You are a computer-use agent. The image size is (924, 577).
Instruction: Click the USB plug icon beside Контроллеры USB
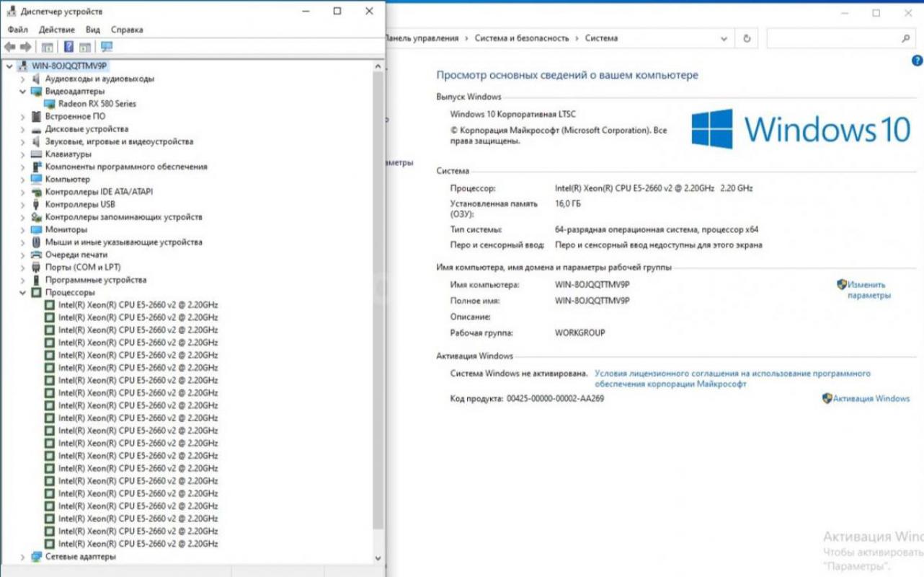pyautogui.click(x=37, y=204)
